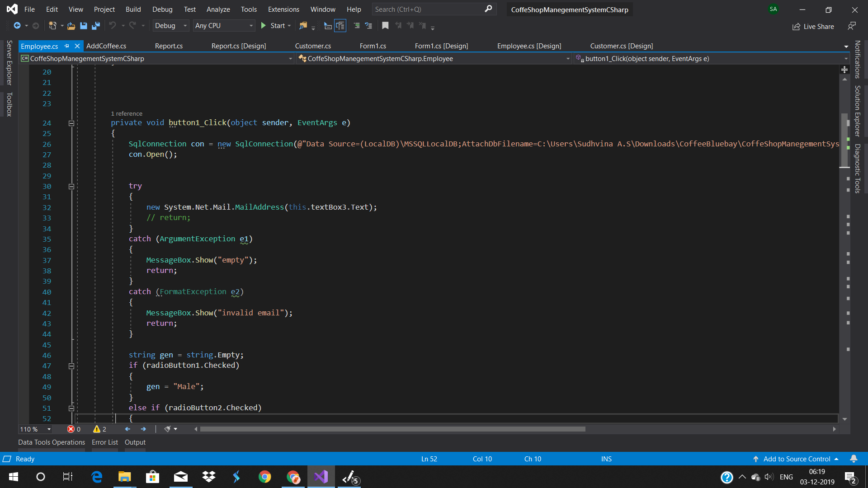Open the Debug menu
Screen dimensions: 868x488
[162, 9]
